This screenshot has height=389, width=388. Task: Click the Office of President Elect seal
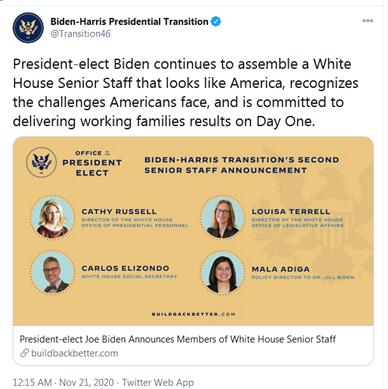click(41, 162)
